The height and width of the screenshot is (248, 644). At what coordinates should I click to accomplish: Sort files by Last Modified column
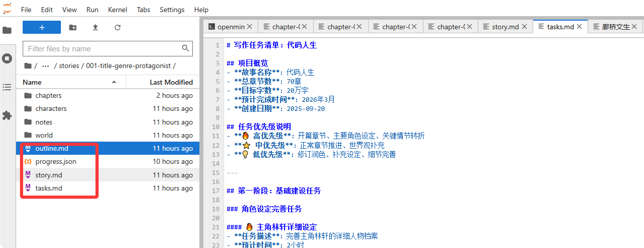point(163,82)
